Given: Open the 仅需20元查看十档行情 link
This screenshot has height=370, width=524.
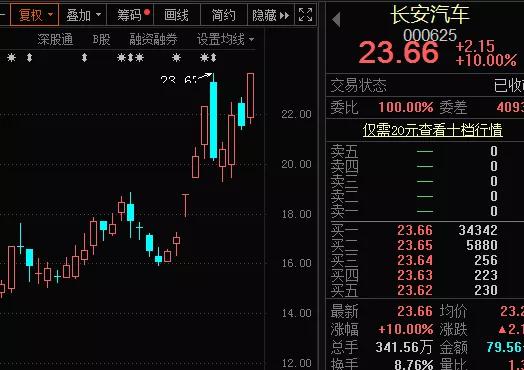Looking at the screenshot, I should click(432, 130).
